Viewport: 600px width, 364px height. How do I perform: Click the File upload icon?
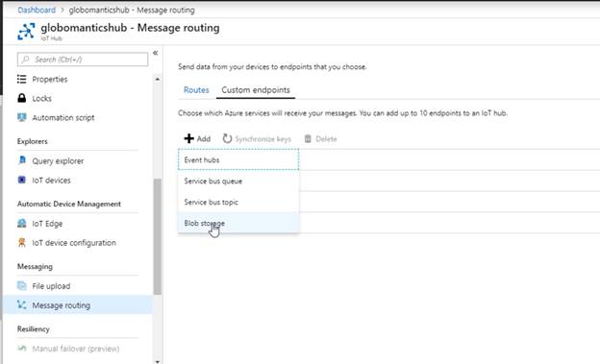[22, 285]
